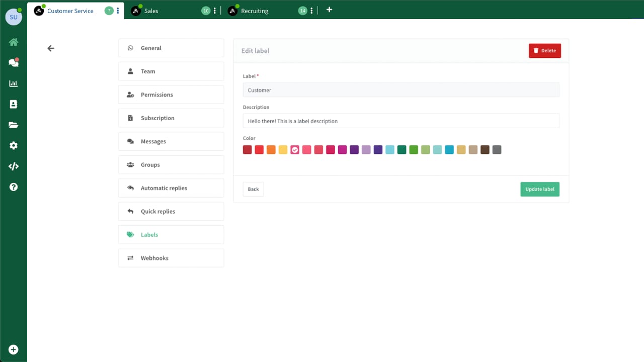The height and width of the screenshot is (362, 644).
Task: Open Messages settings section
Action: coord(171,141)
